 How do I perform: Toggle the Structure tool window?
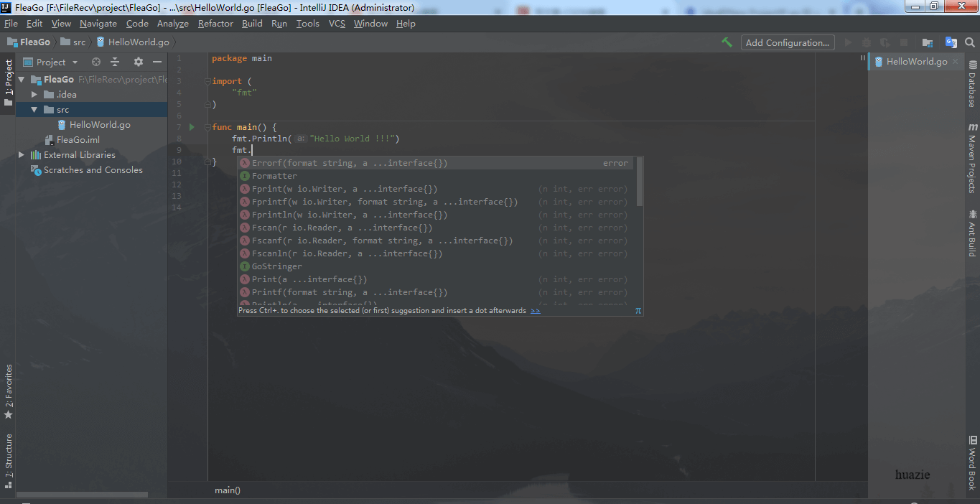pyautogui.click(x=9, y=461)
